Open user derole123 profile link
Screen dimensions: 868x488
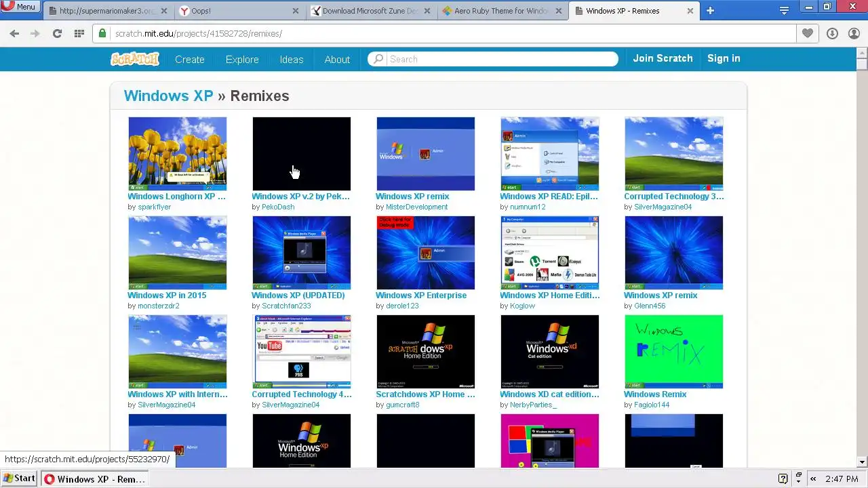click(x=402, y=306)
